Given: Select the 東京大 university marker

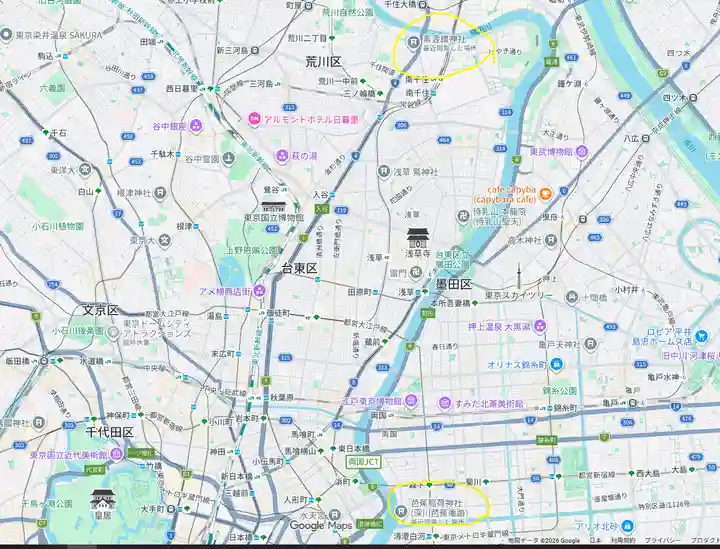Looking at the screenshot, I should pyautogui.click(x=164, y=240).
